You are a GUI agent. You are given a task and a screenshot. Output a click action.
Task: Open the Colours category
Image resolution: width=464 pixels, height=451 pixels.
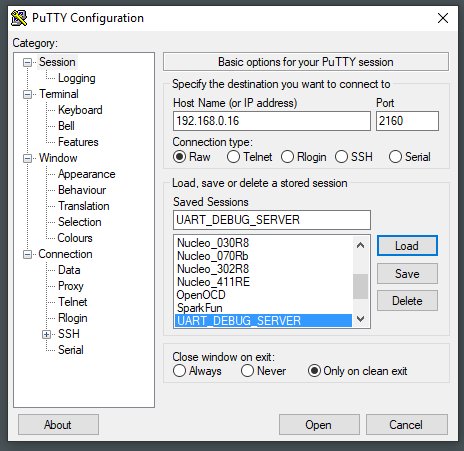point(75,238)
